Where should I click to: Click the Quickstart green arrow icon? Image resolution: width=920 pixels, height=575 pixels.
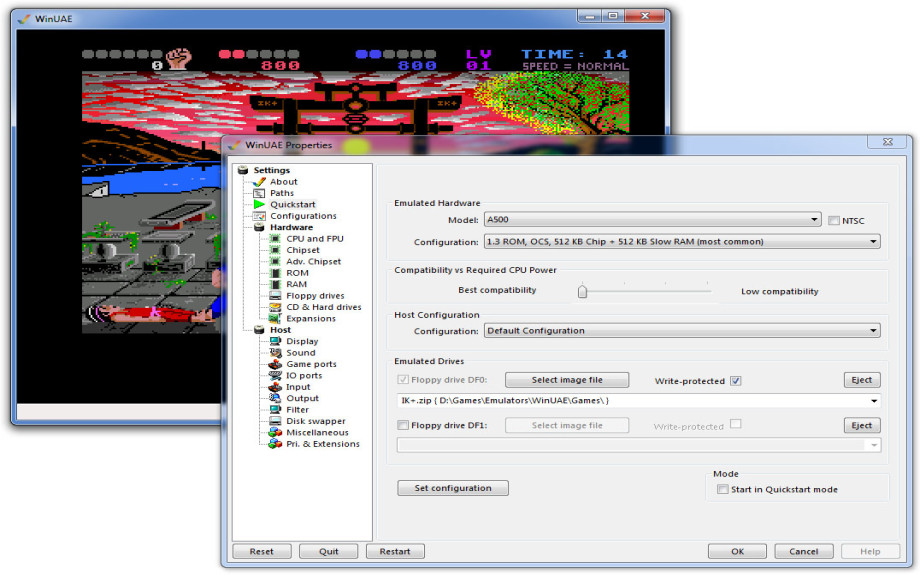pyautogui.click(x=260, y=205)
